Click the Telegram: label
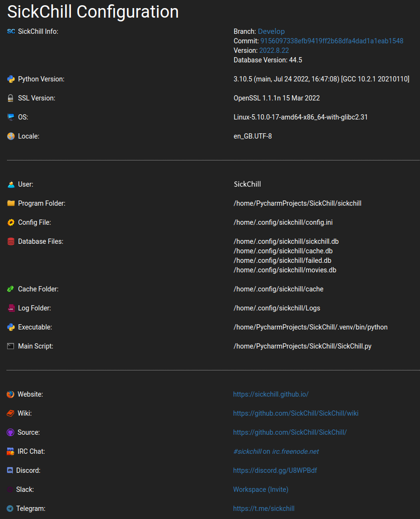The image size is (420, 519). point(31,509)
